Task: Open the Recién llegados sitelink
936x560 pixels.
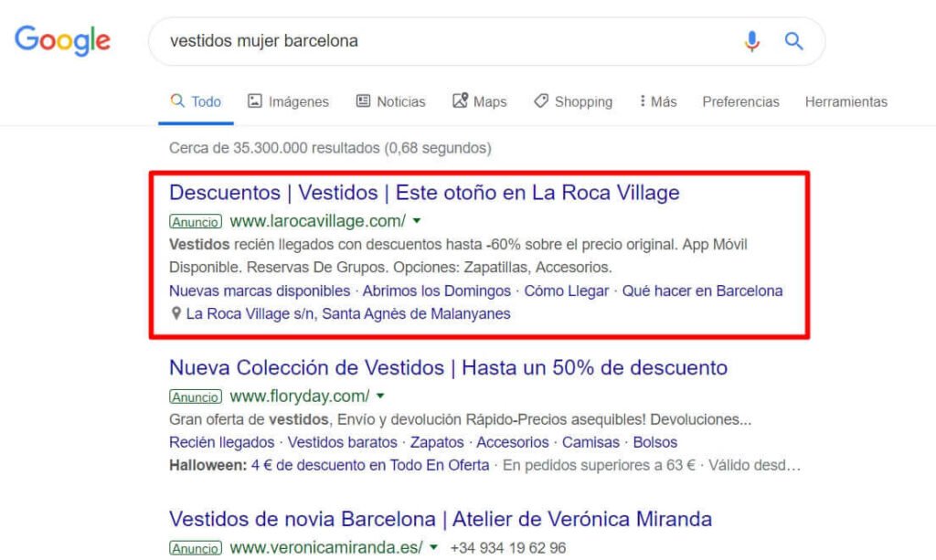Action: pos(221,442)
